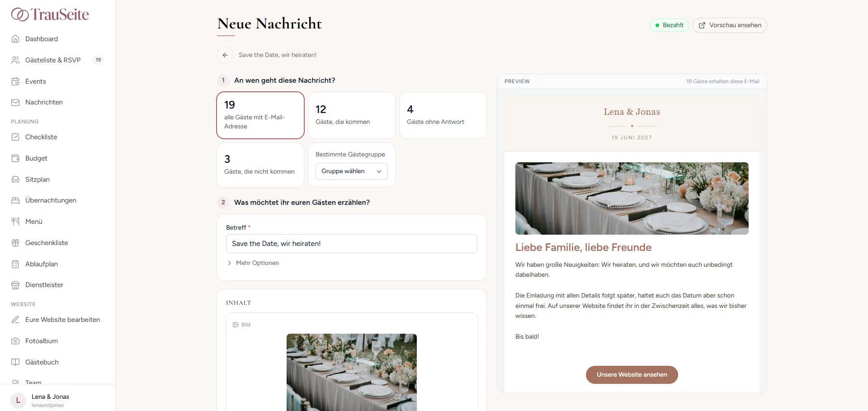Click the Eure Website bearbeiten pencil icon

click(15, 320)
